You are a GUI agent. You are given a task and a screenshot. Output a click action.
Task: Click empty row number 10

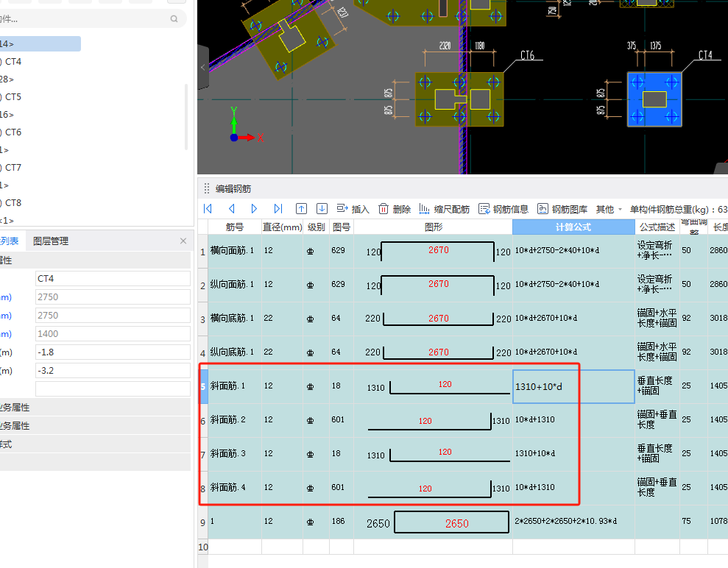pos(203,547)
